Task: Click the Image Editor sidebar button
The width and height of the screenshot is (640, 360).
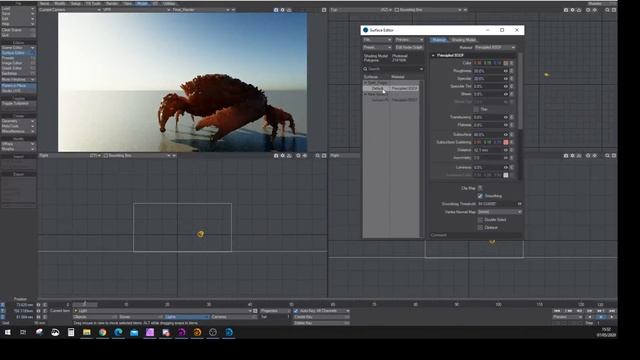Action: (x=18, y=63)
